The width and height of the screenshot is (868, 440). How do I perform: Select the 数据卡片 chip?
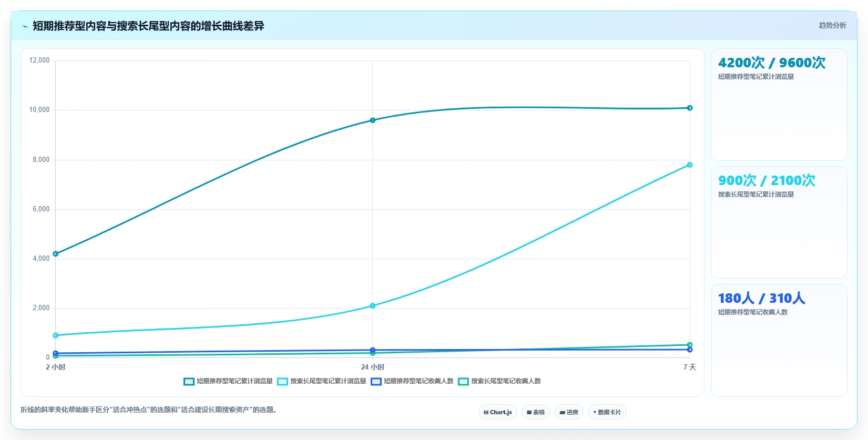click(607, 412)
